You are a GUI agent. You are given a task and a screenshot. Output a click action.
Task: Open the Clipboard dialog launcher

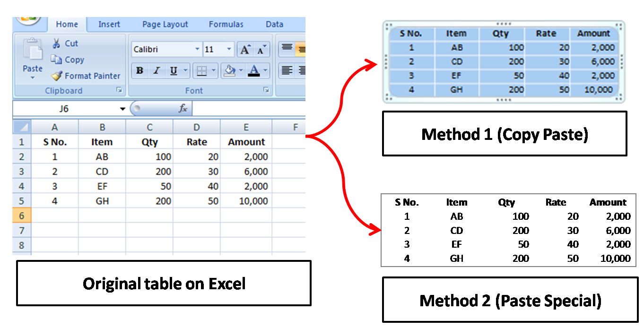click(x=120, y=90)
